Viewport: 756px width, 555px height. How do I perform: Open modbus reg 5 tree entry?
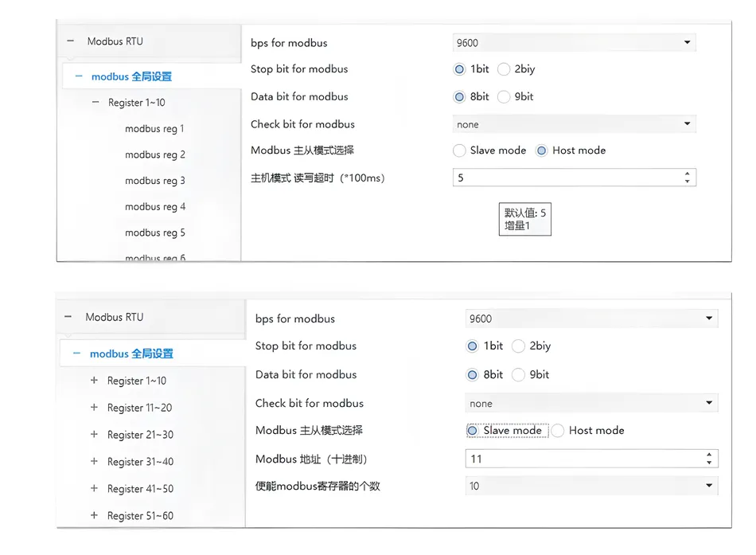click(x=154, y=233)
